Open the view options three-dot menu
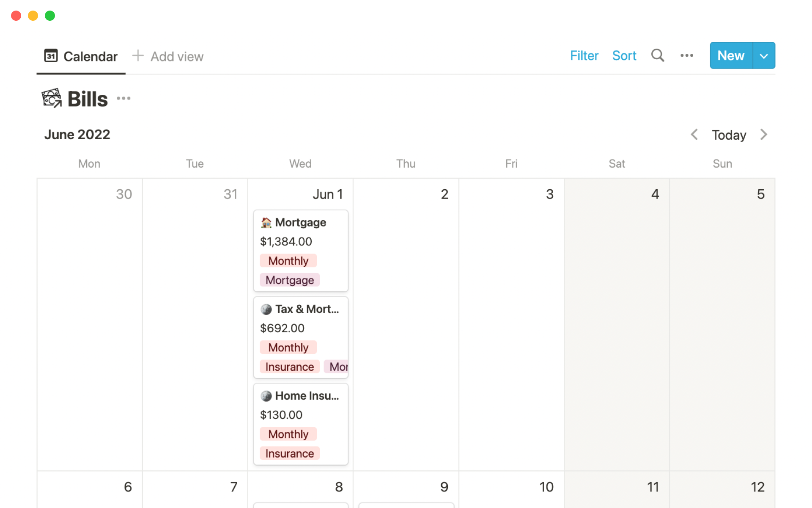The height and width of the screenshot is (508, 812). (686, 55)
